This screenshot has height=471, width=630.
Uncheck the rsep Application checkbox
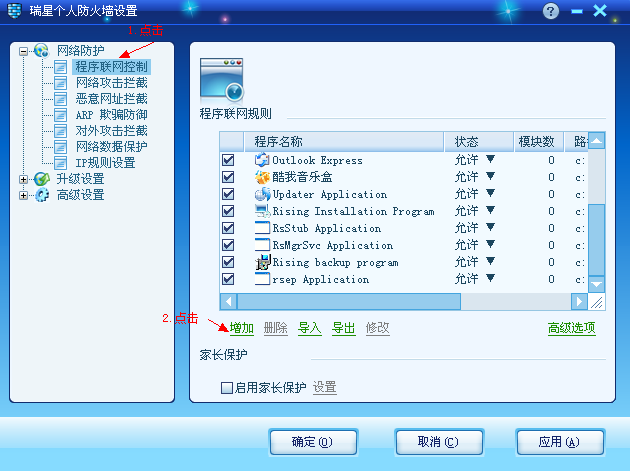[x=228, y=279]
